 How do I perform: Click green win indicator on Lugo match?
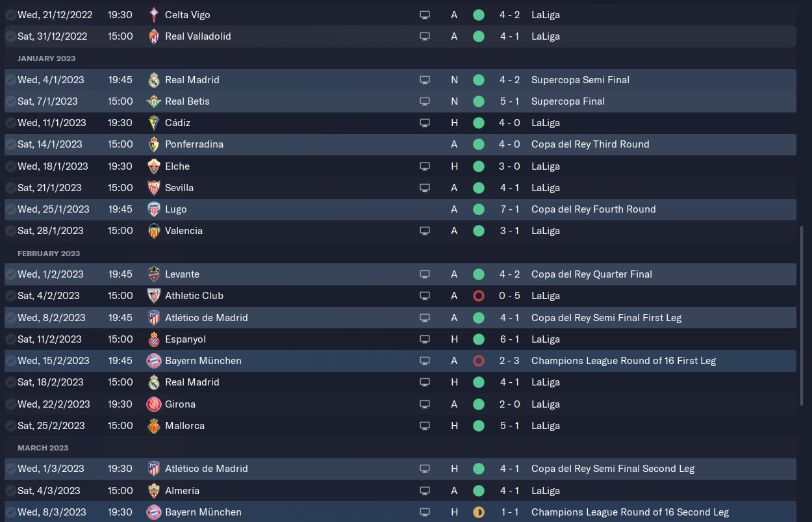[x=479, y=209]
